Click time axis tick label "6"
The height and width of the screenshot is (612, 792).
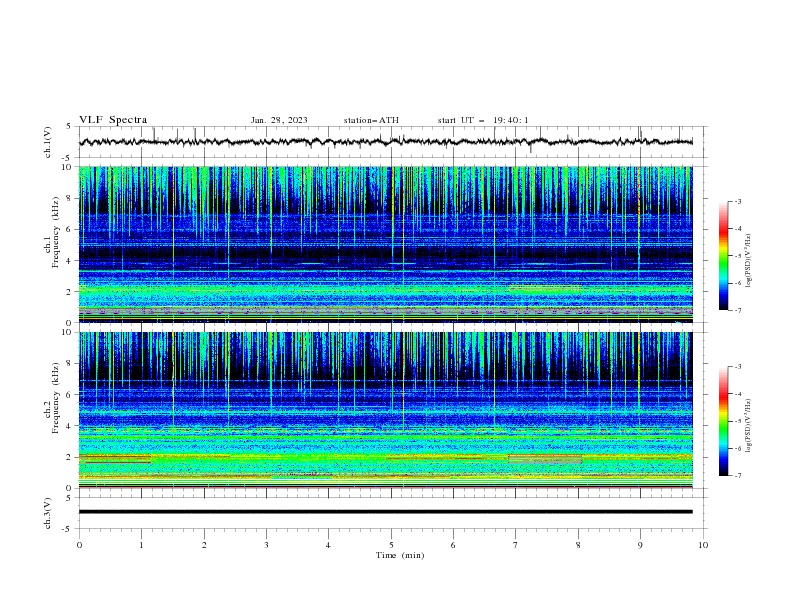pos(453,545)
